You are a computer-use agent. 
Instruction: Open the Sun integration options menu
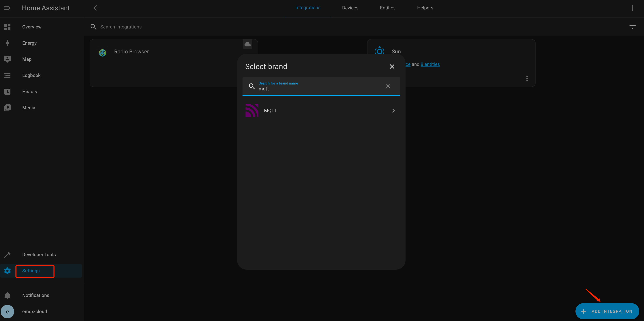[x=527, y=78]
